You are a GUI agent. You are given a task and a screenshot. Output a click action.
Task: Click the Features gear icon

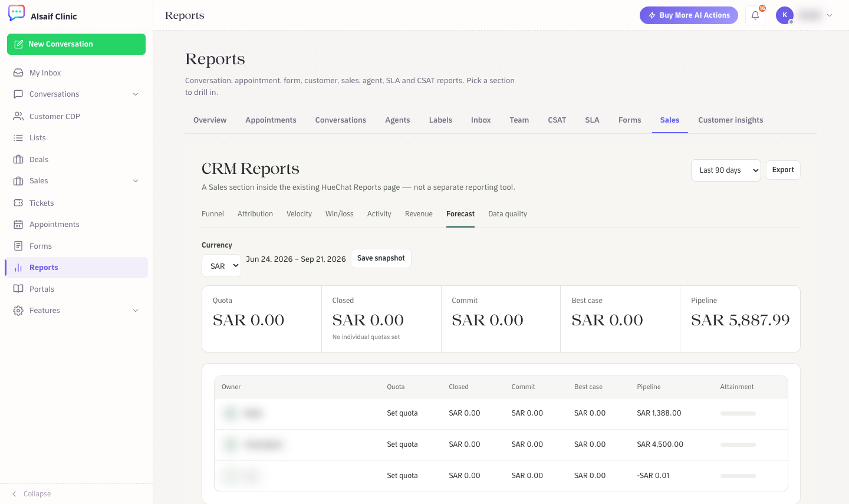(18, 311)
